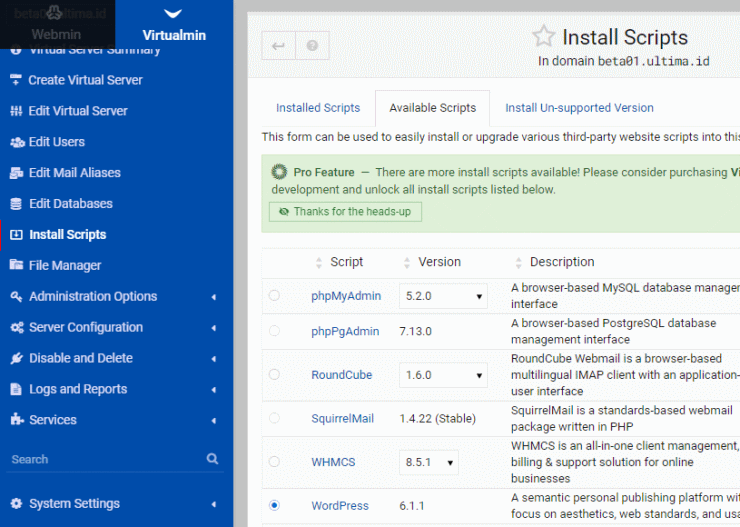This screenshot has height=527, width=740.
Task: Click SquirrelMail version 1.4.22 (Stable)
Action: 437,418
